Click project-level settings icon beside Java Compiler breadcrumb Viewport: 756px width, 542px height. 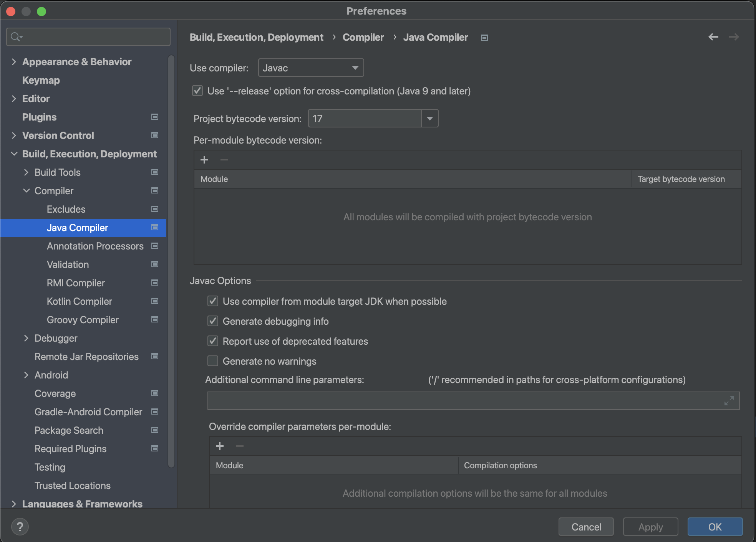click(x=484, y=38)
